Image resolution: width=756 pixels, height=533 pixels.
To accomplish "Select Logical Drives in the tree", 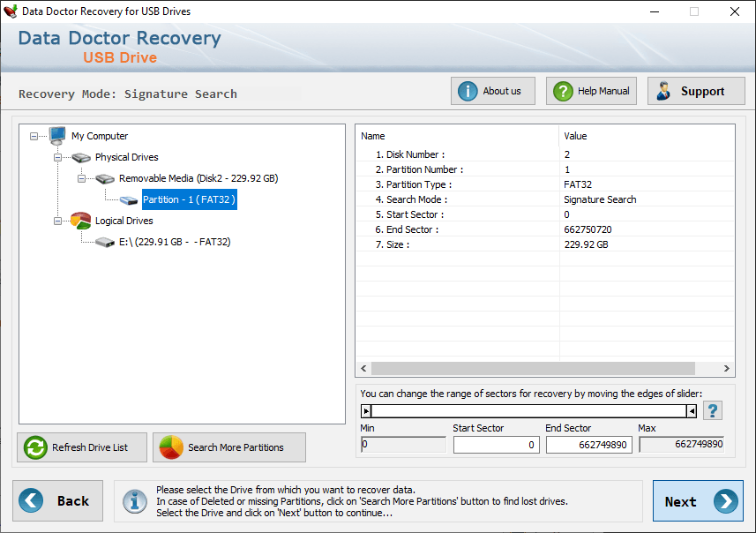I will (124, 221).
